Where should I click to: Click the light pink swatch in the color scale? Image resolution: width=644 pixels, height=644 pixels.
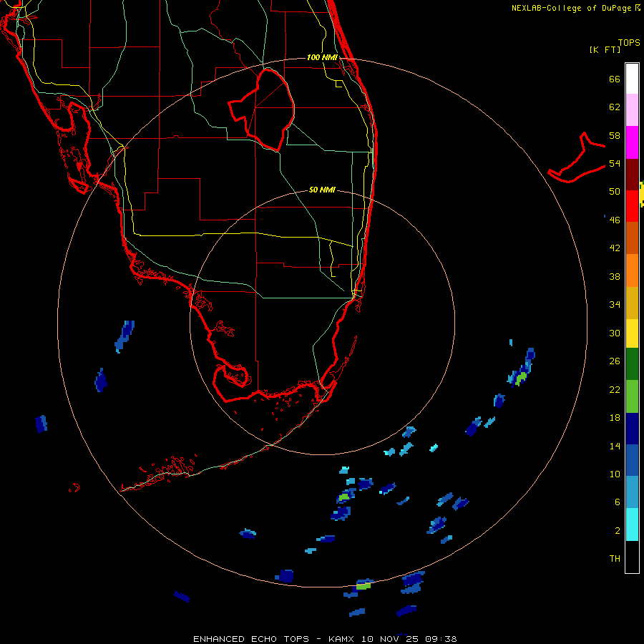(x=632, y=109)
